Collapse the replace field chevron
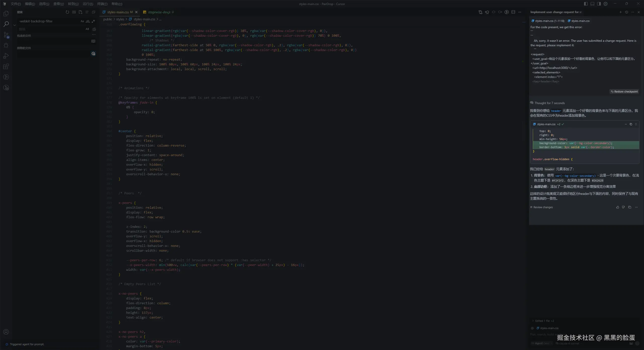644x350 pixels. [x=15, y=25]
